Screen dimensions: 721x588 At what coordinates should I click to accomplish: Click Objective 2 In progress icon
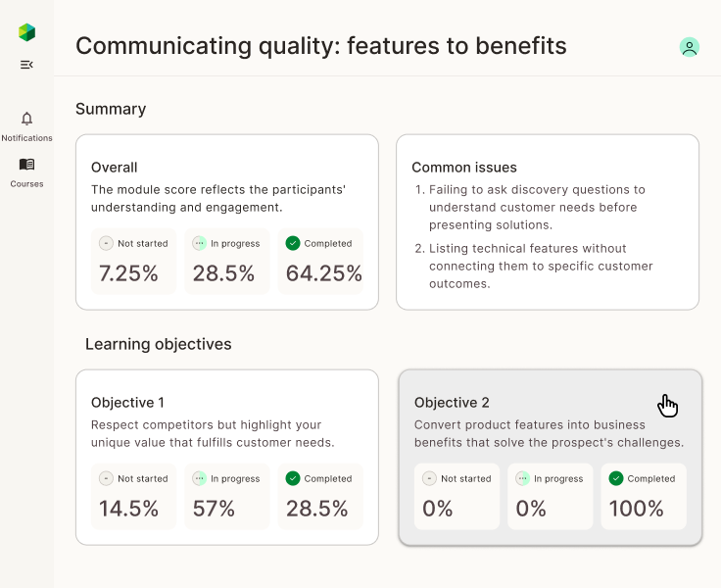point(523,478)
